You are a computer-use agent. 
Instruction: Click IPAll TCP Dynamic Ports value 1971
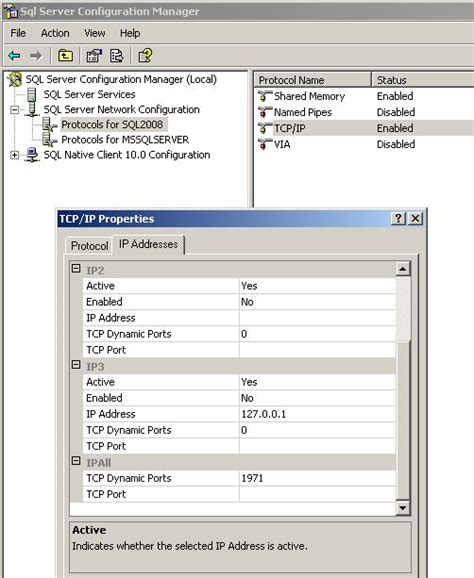(x=317, y=478)
